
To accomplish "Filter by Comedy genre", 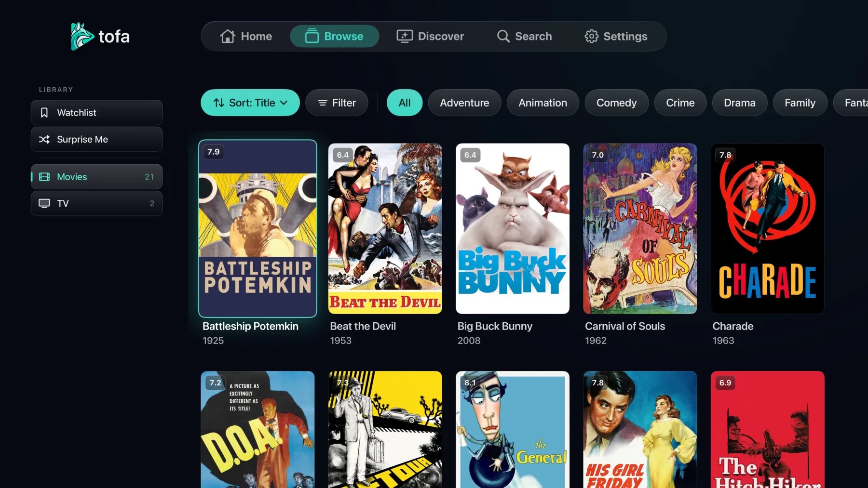I will tap(616, 103).
